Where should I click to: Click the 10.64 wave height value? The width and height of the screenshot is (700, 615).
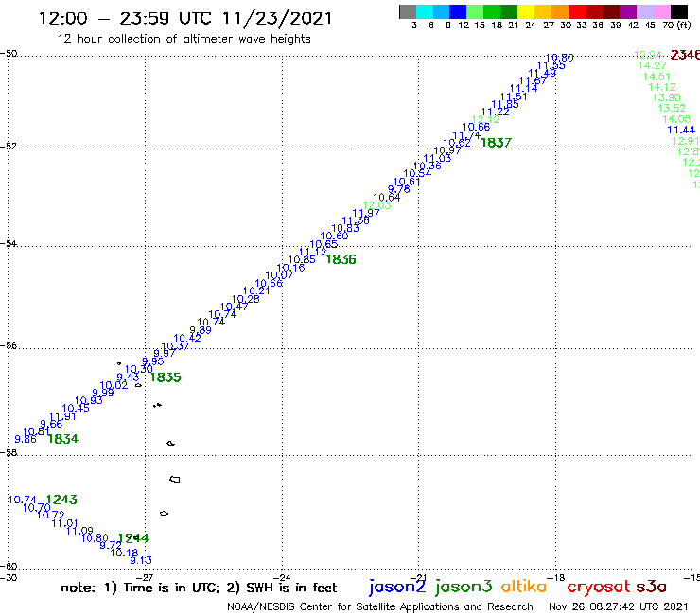pyautogui.click(x=387, y=198)
